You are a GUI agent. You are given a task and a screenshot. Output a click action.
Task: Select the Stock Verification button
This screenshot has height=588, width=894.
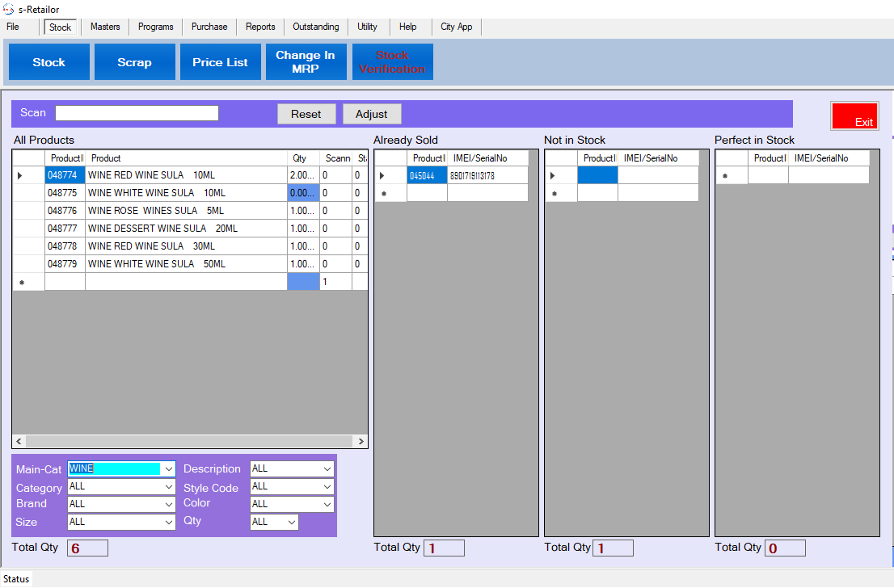click(392, 62)
